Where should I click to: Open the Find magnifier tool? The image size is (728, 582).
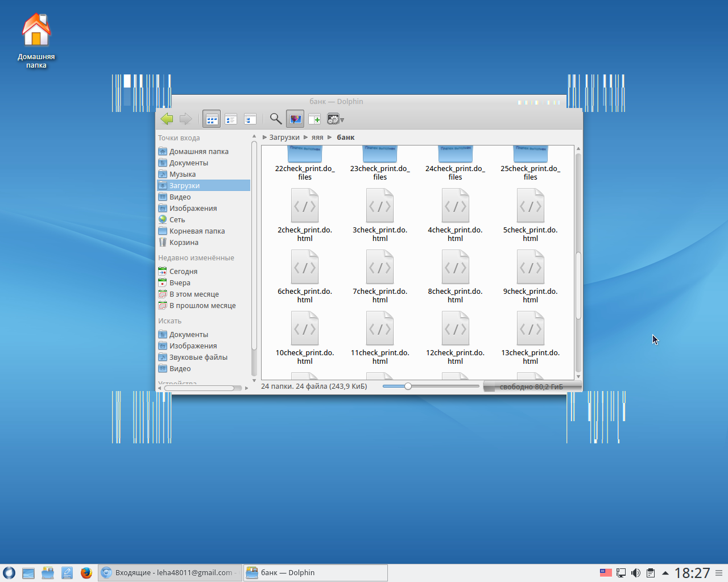(x=276, y=119)
